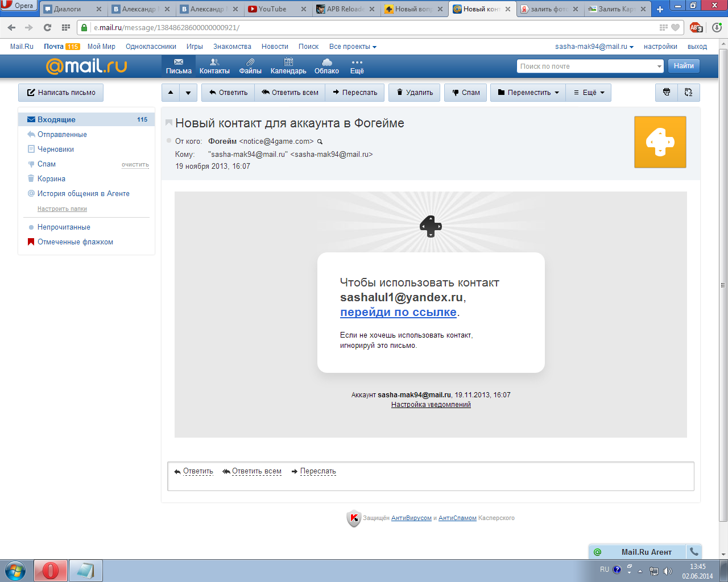Click the print message icon
The width and height of the screenshot is (728, 582).
(667, 93)
